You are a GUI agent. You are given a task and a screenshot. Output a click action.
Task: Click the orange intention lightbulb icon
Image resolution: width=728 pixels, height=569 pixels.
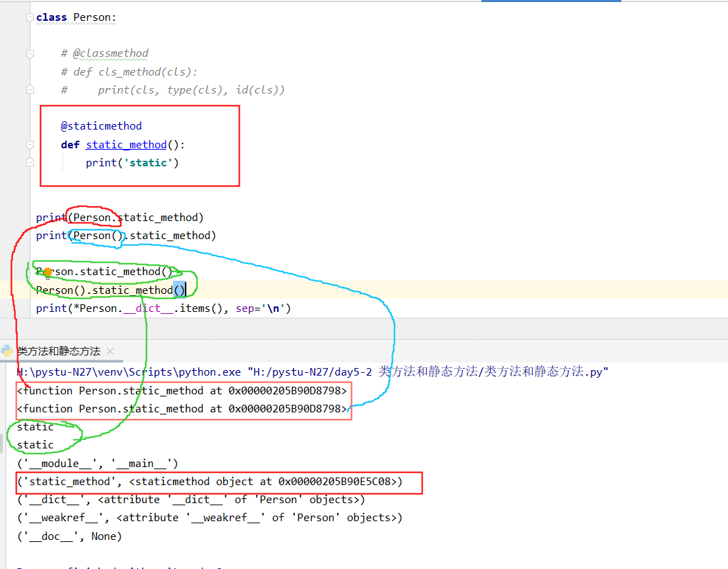pyautogui.click(x=48, y=272)
